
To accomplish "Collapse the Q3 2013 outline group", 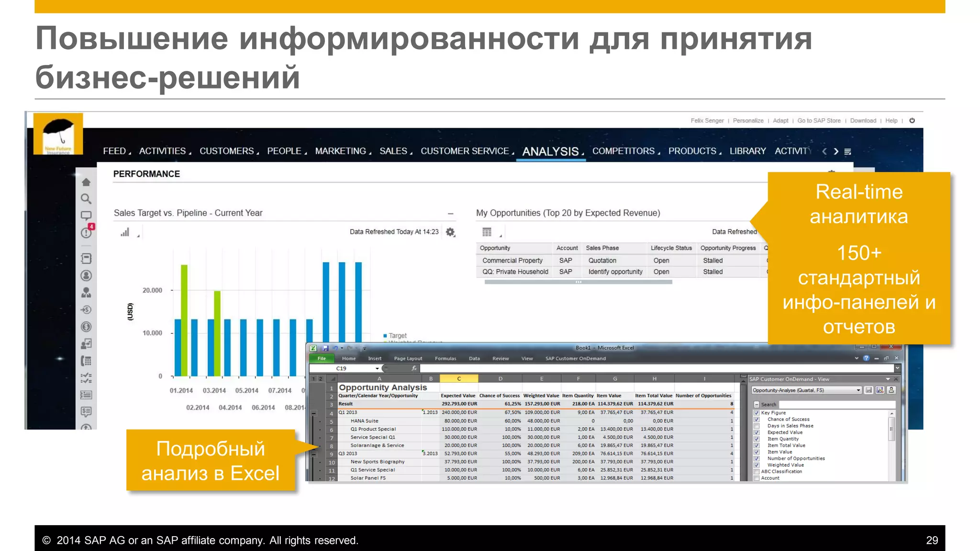I will 314,454.
